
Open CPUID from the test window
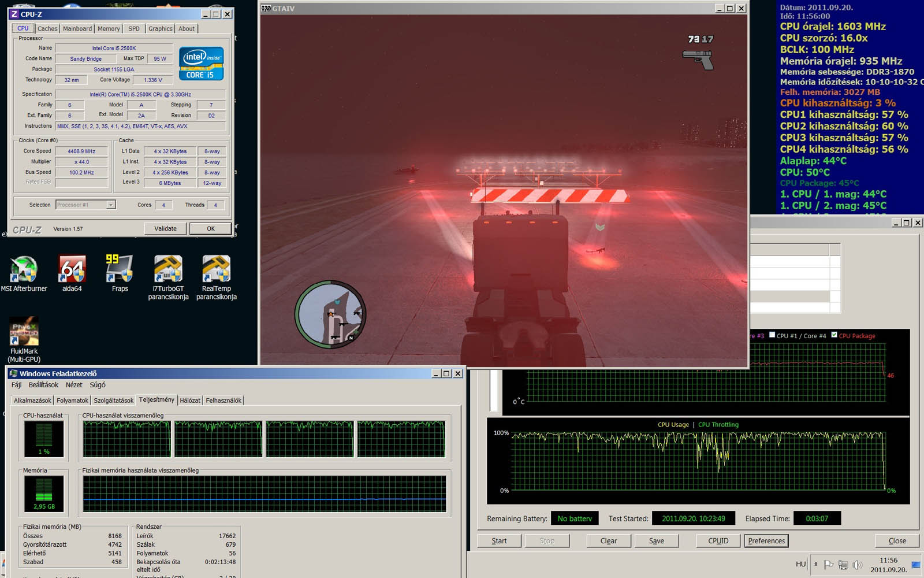(x=718, y=541)
